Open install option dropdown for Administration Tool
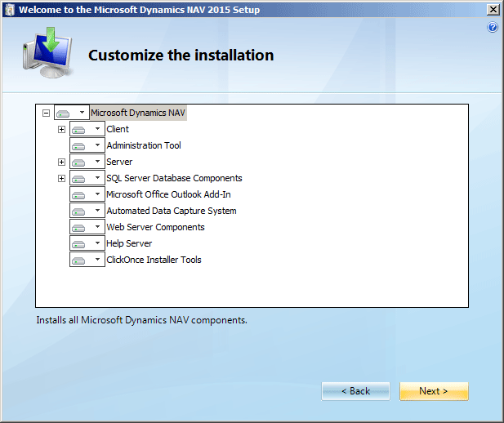This screenshot has height=423, width=504. point(87,145)
